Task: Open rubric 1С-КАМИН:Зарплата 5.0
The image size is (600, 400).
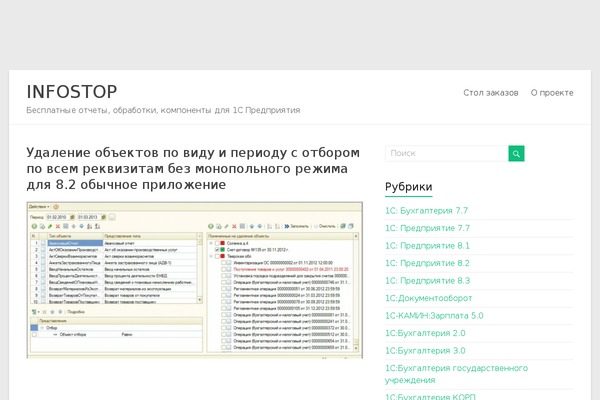Action: (x=434, y=316)
